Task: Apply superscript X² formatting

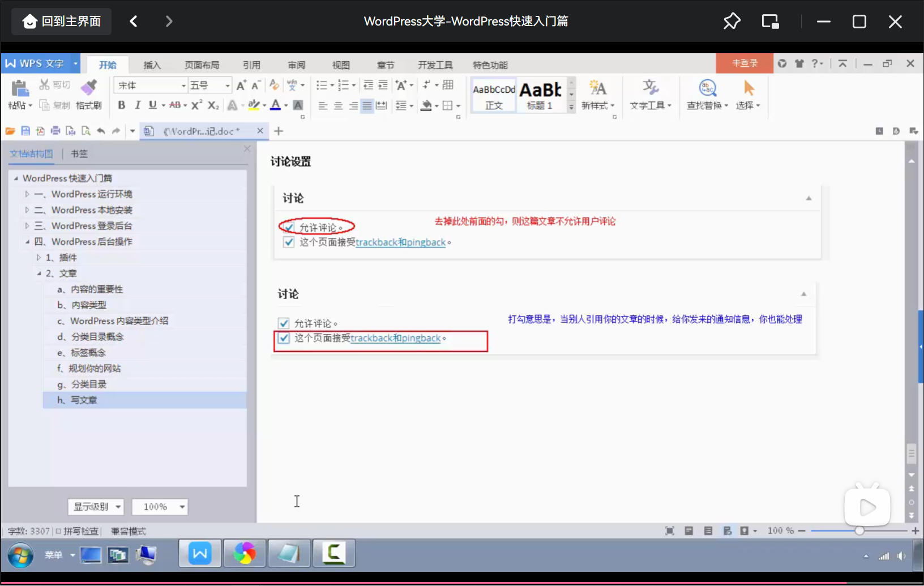Action: [196, 105]
